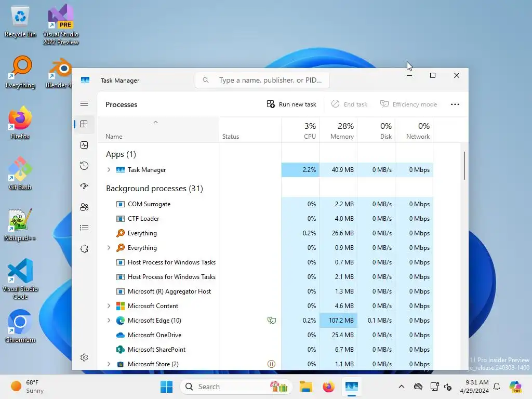Image resolution: width=532 pixels, height=399 pixels.
Task: Show hidden icons in system tray
Action: pos(402,387)
